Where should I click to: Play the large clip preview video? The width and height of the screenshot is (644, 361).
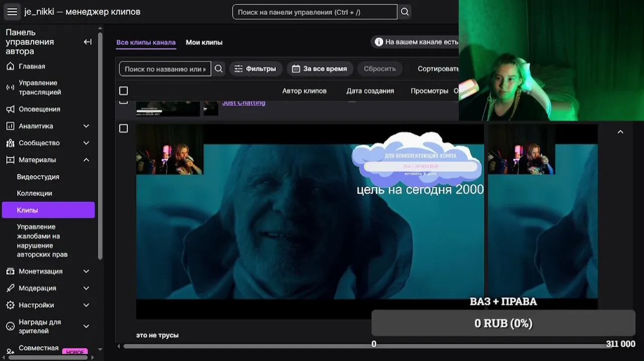point(310,222)
